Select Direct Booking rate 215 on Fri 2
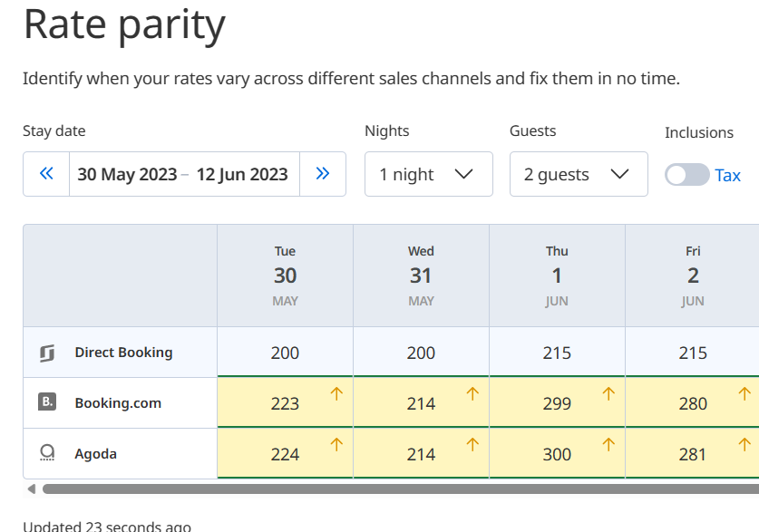This screenshot has width=759, height=532. click(x=693, y=353)
